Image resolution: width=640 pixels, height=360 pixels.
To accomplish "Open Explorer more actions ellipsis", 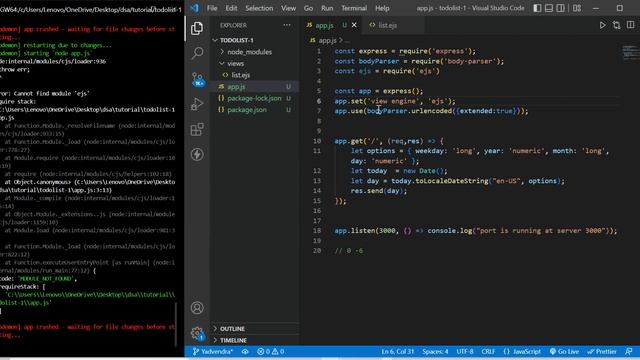I will pos(287,25).
